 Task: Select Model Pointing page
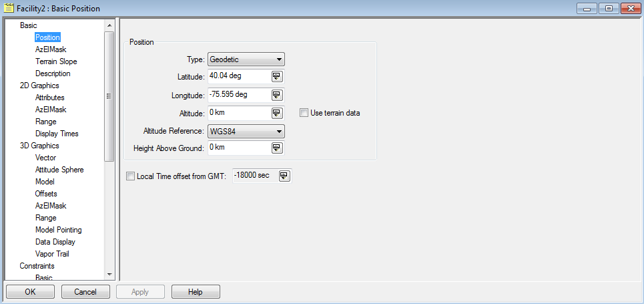point(58,230)
